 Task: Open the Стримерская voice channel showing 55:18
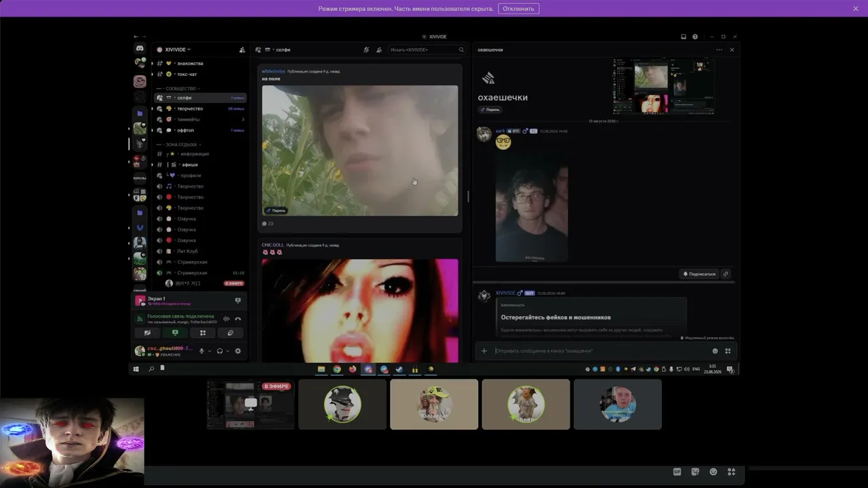(x=201, y=273)
